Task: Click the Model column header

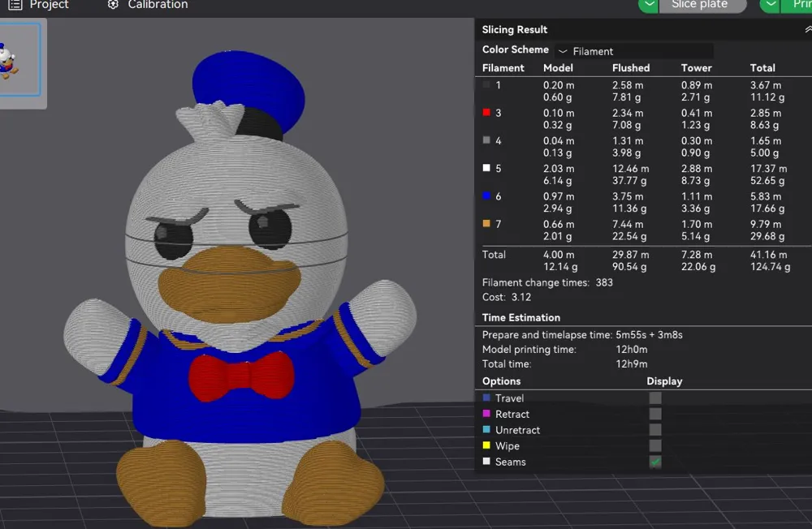Action: [558, 68]
